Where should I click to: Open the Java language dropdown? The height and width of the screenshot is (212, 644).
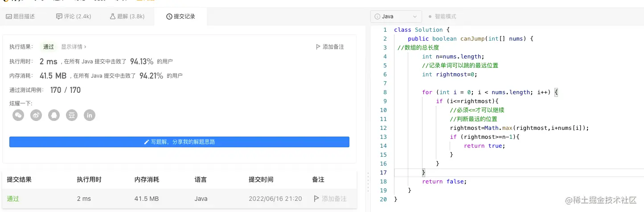pos(396,17)
